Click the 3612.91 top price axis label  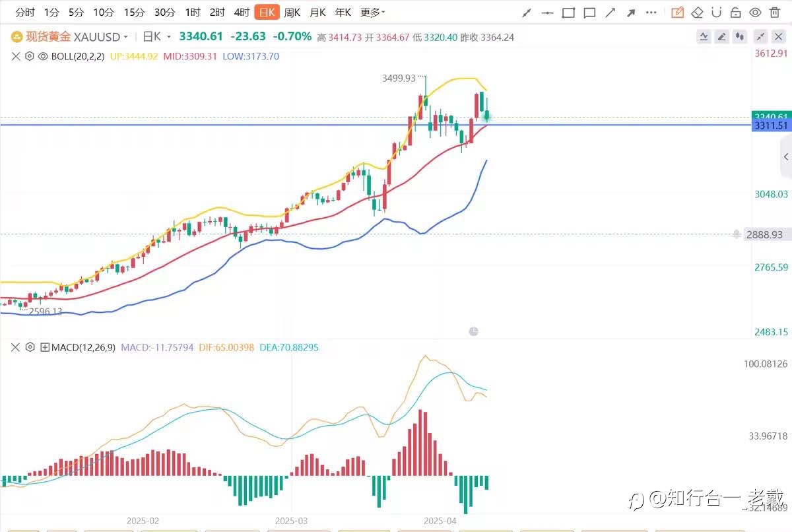(x=771, y=53)
